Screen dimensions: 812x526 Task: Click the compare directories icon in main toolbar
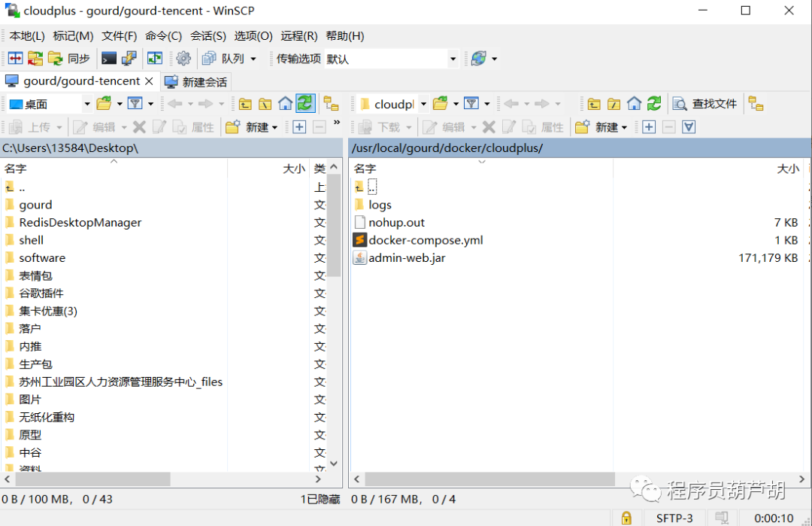coord(15,59)
